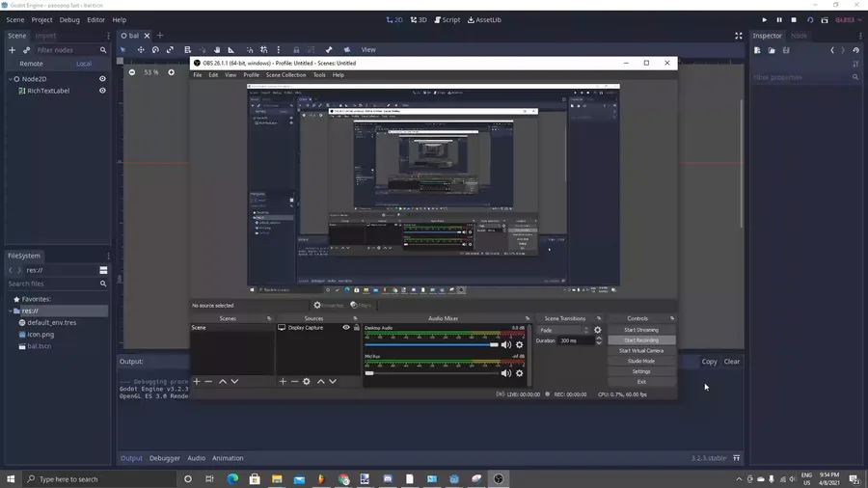Collapse the Node2D tree item
Screen dimensions: 868x488
pyautogui.click(x=11, y=79)
